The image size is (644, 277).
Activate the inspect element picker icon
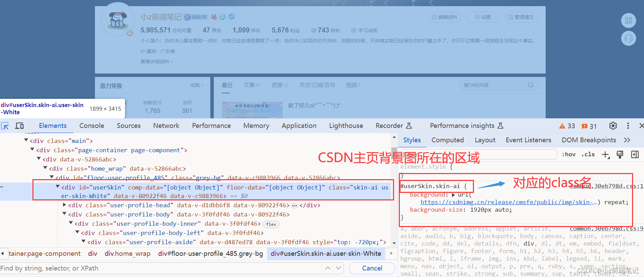point(5,126)
